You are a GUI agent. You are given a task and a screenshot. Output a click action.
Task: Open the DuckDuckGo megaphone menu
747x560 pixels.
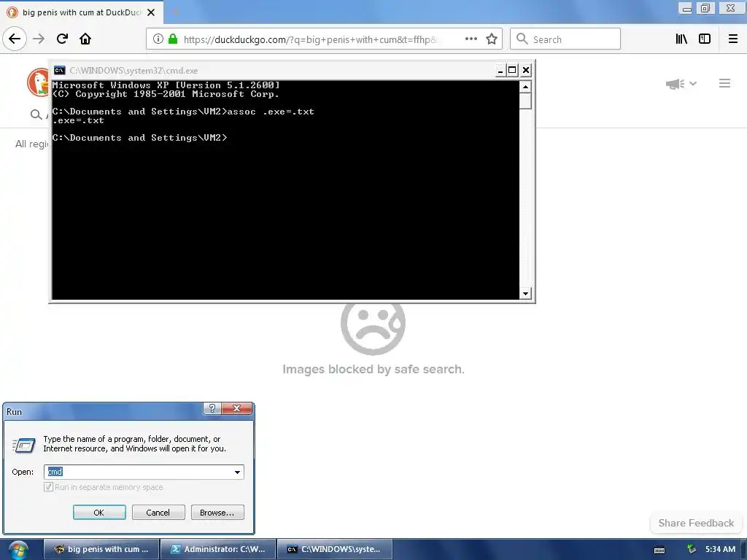(x=681, y=84)
